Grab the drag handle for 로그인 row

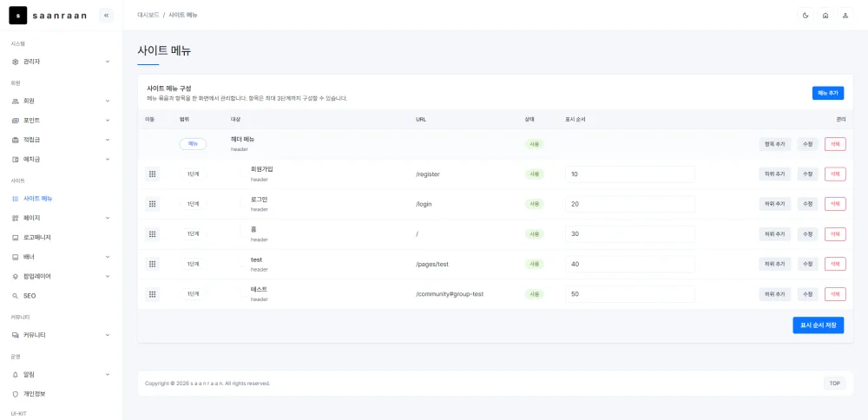152,204
